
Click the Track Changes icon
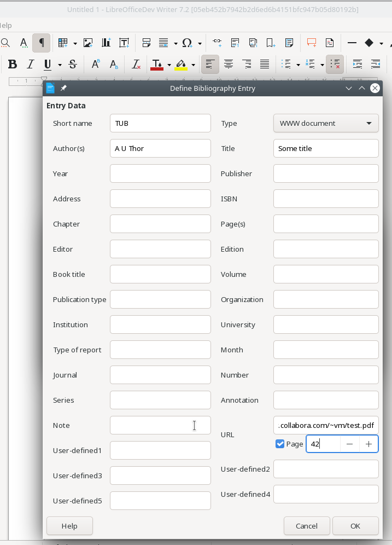click(330, 43)
